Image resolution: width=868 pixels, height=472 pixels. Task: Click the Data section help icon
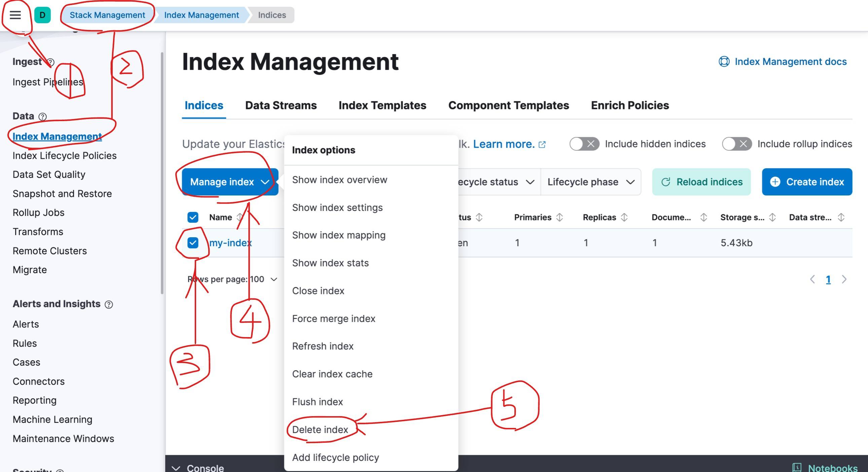click(42, 116)
